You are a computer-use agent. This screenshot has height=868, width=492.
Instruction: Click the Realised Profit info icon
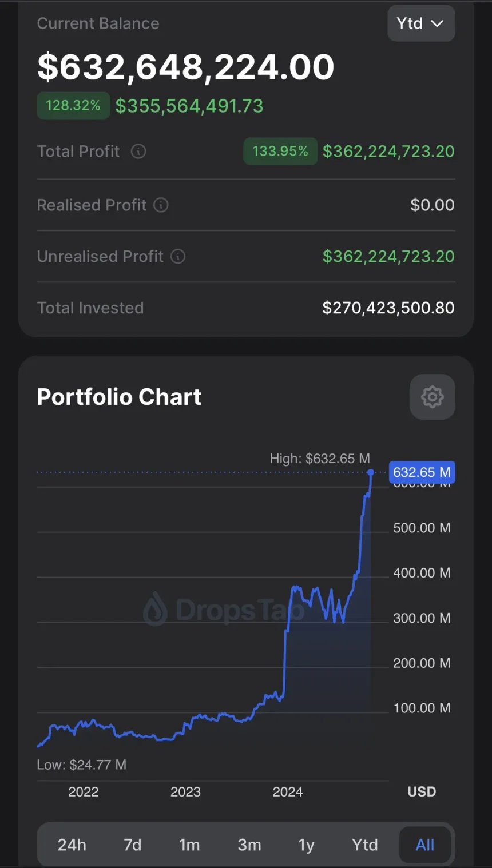(x=161, y=205)
